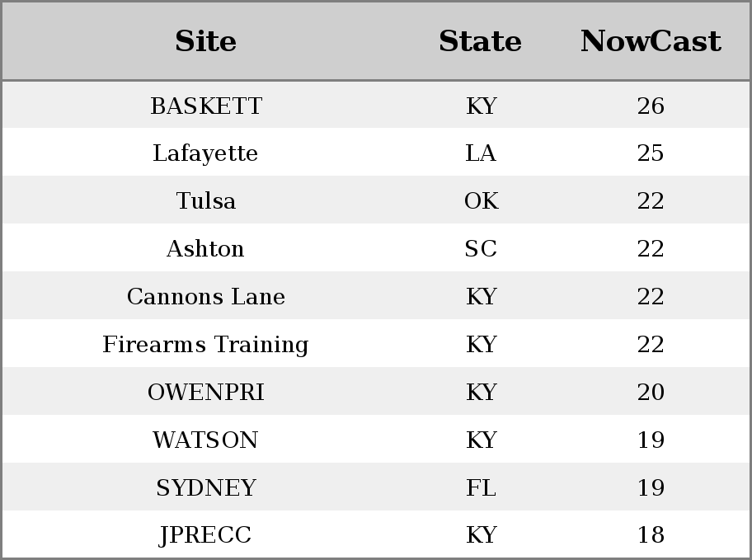Select the BASKETT site cell

[206, 106]
